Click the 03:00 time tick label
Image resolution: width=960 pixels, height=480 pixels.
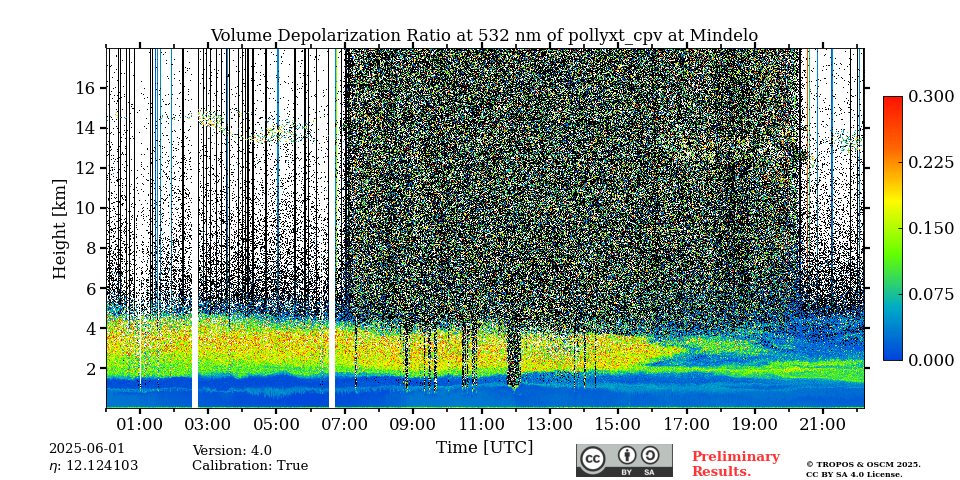coord(208,424)
